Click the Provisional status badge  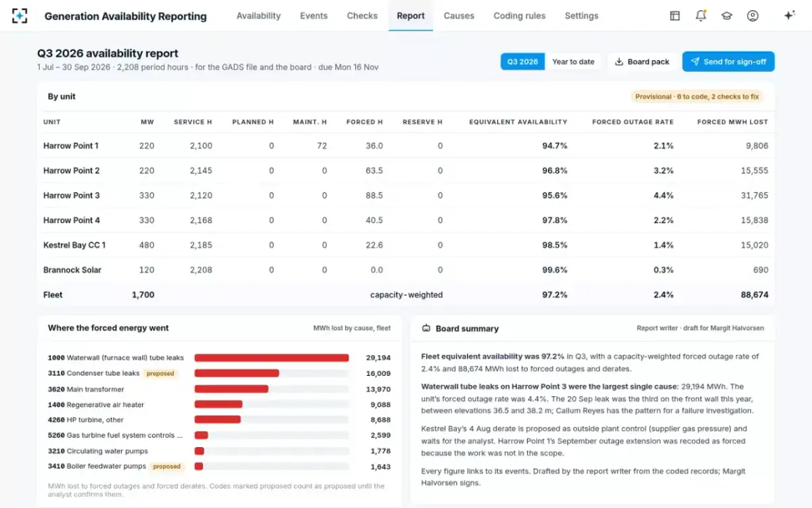click(697, 97)
